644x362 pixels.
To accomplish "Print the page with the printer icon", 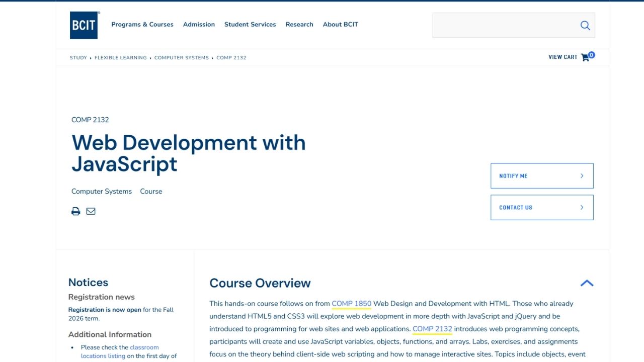I will click(75, 211).
